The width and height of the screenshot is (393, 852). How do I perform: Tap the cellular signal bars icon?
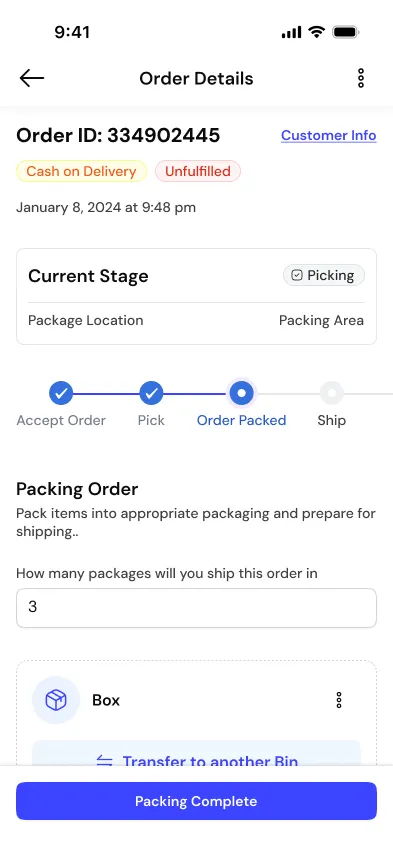[291, 33]
